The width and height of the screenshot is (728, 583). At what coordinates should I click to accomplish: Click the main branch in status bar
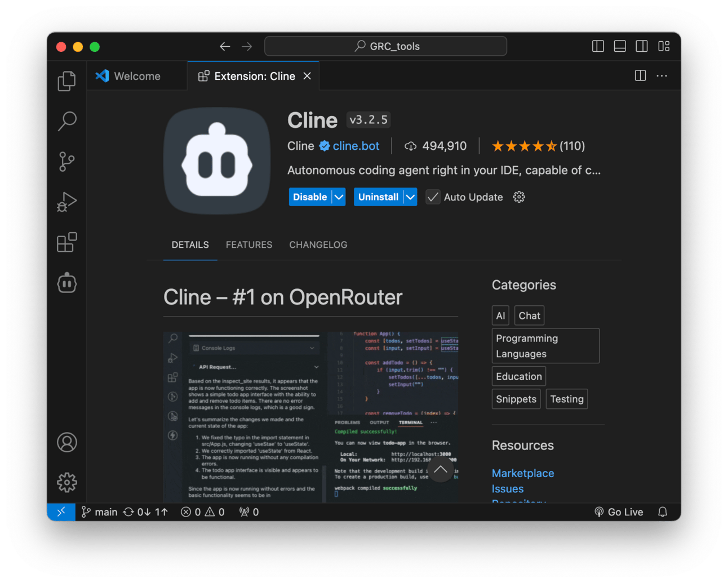(x=100, y=511)
